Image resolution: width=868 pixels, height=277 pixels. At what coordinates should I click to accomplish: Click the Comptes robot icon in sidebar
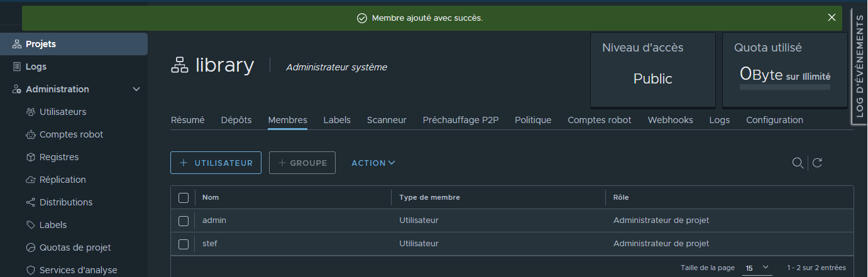click(x=30, y=134)
